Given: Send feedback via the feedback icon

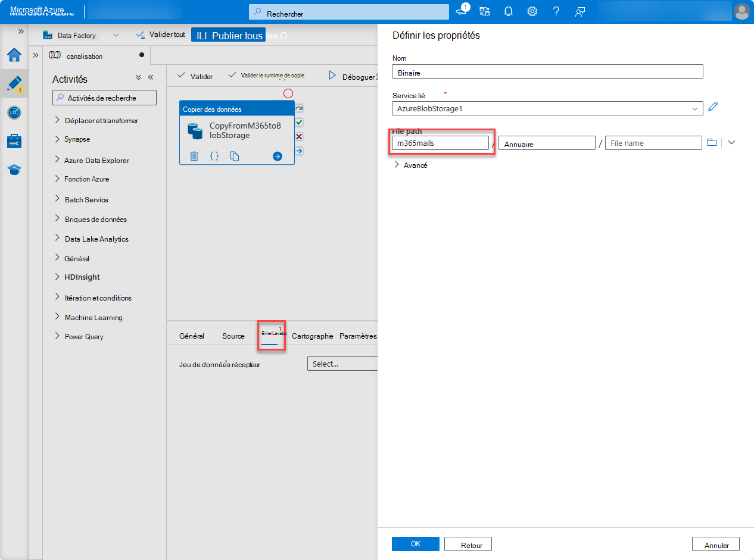Looking at the screenshot, I should pos(580,11).
